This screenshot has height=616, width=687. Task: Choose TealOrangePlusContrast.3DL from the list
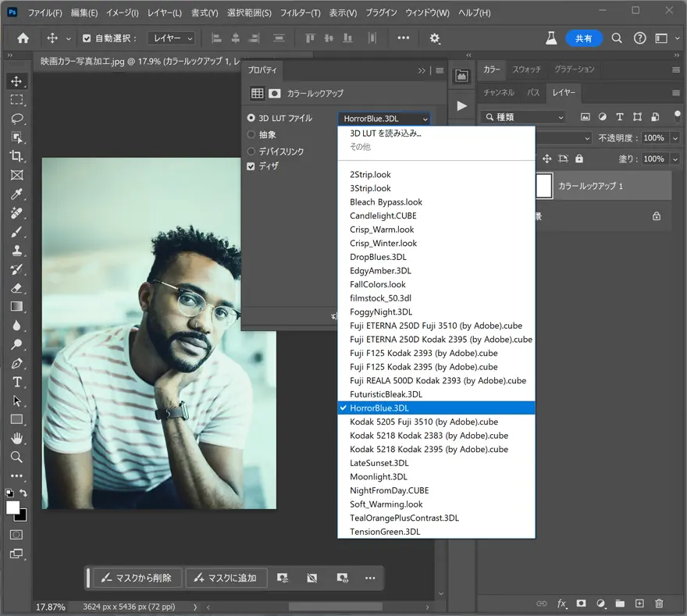click(x=404, y=518)
